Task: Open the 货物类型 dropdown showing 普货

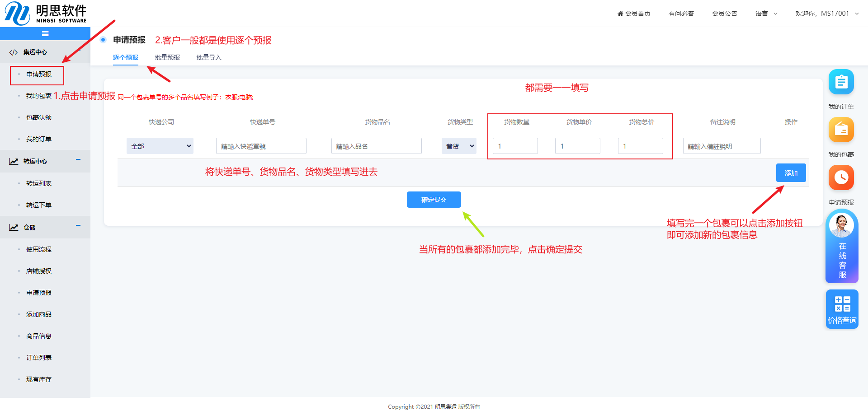Action: pos(459,146)
